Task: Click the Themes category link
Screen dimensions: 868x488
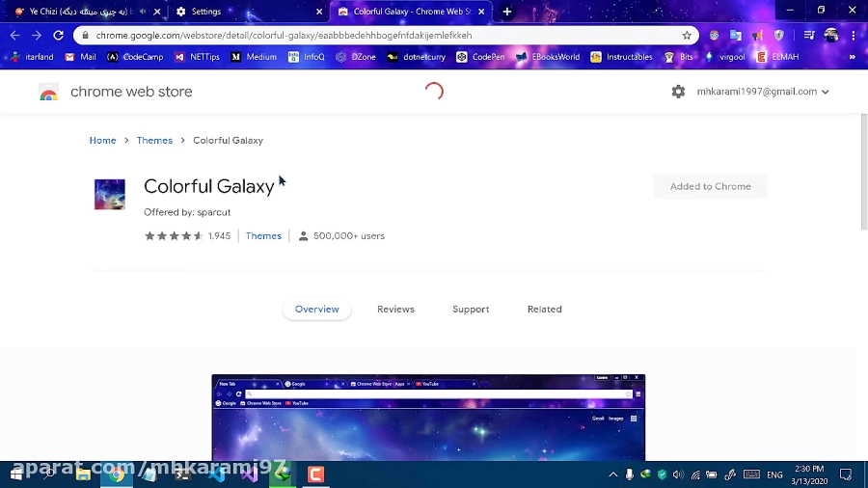Action: 263,235
